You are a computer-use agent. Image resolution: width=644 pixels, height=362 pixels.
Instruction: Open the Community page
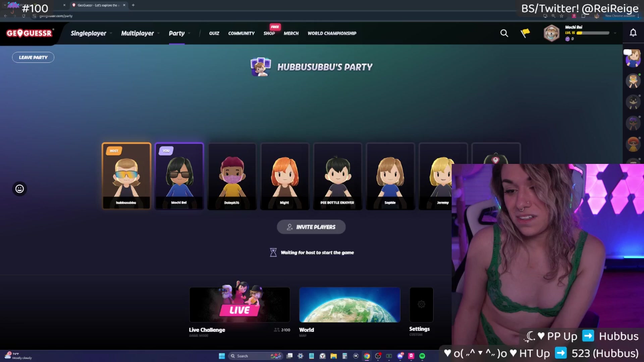(x=241, y=33)
